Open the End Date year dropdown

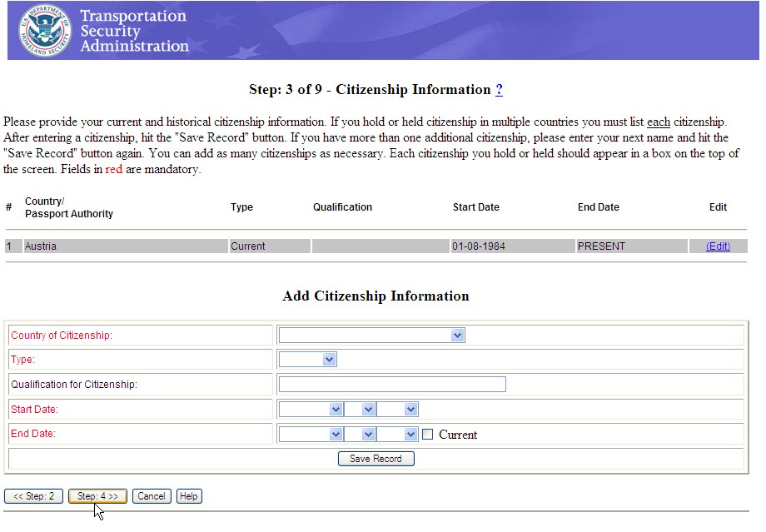[x=397, y=435]
